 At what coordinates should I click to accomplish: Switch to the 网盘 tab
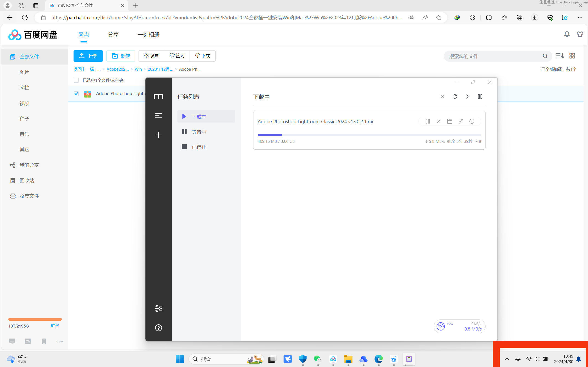click(84, 35)
